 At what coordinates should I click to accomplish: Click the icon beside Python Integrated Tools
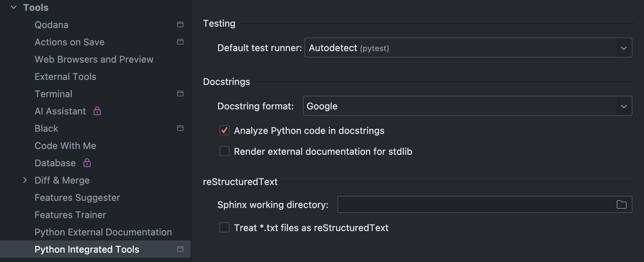(x=180, y=249)
